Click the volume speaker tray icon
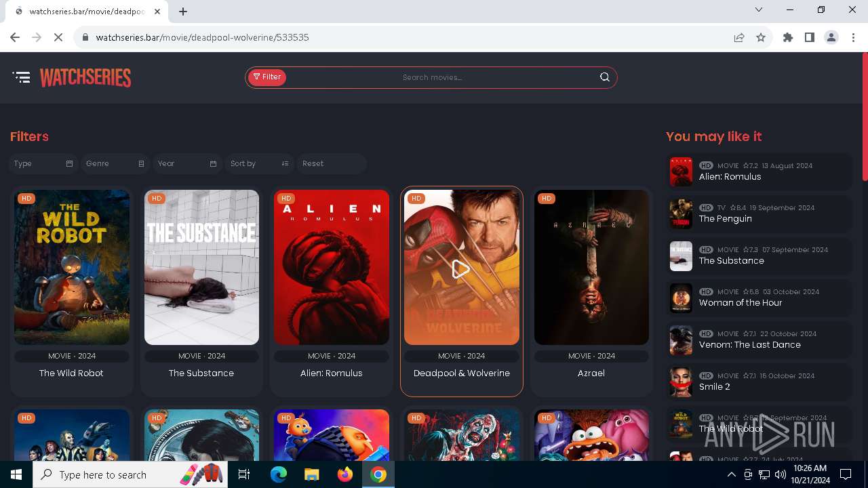The width and height of the screenshot is (868, 488). click(781, 474)
